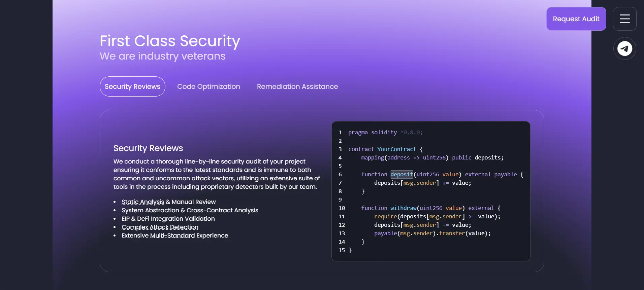Open the Telegram contact icon
Screen dimensions: 644x290
point(624,48)
